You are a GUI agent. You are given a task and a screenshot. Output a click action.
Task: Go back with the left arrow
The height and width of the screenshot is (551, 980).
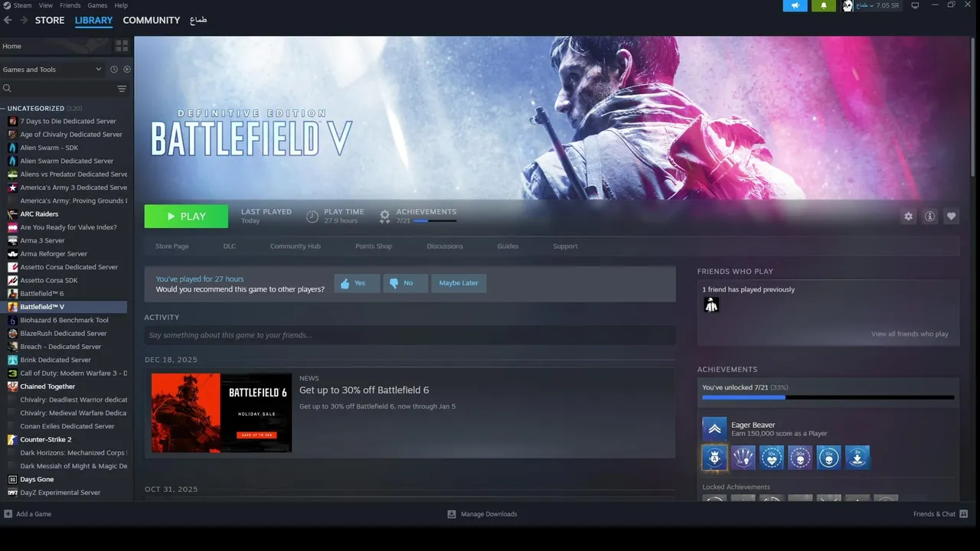click(8, 20)
